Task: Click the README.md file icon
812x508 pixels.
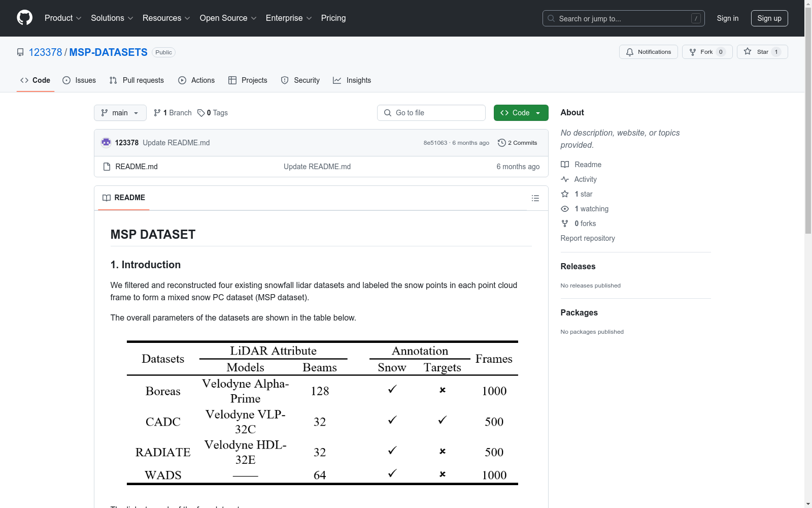Action: pyautogui.click(x=107, y=167)
